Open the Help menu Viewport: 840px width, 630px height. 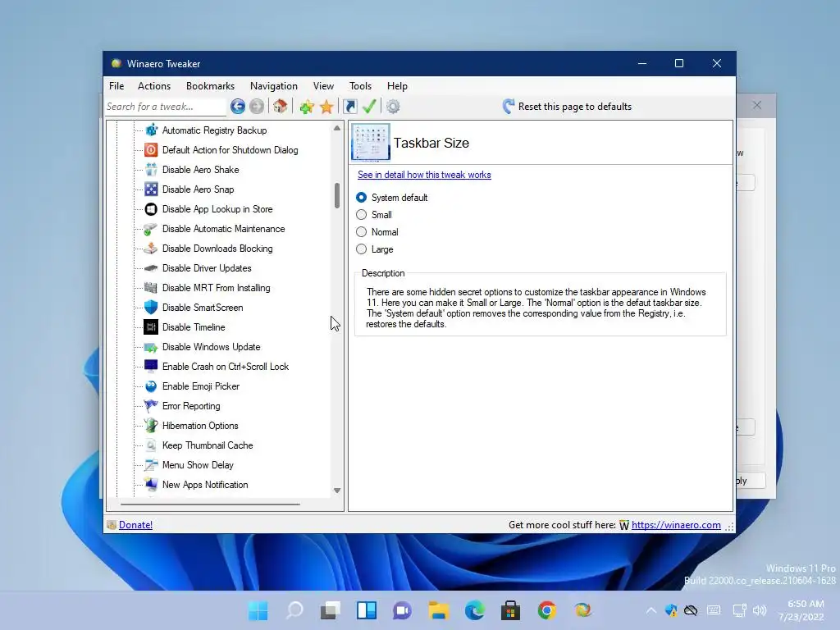398,85
